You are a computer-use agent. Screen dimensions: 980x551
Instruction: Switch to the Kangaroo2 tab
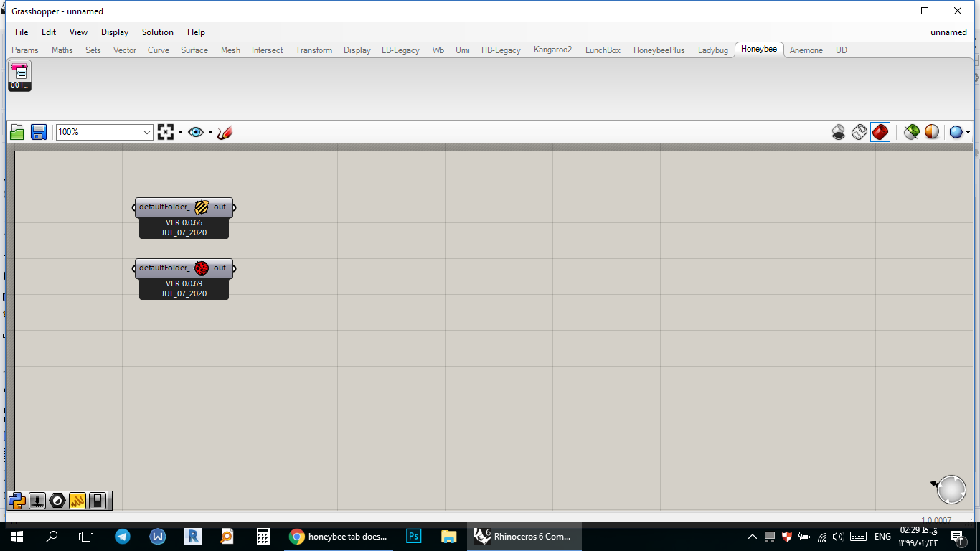point(553,50)
